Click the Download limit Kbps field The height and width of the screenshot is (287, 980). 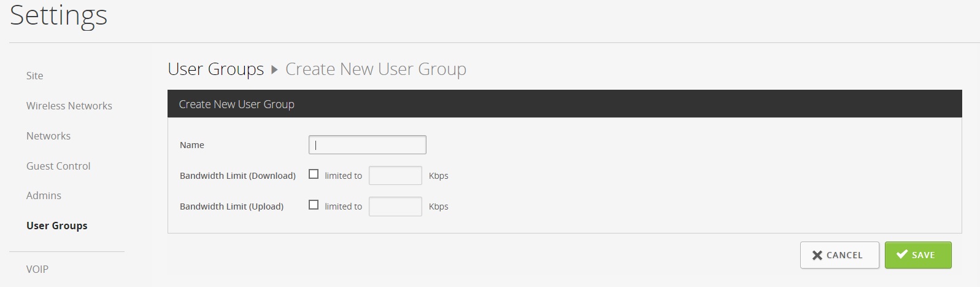[395, 176]
